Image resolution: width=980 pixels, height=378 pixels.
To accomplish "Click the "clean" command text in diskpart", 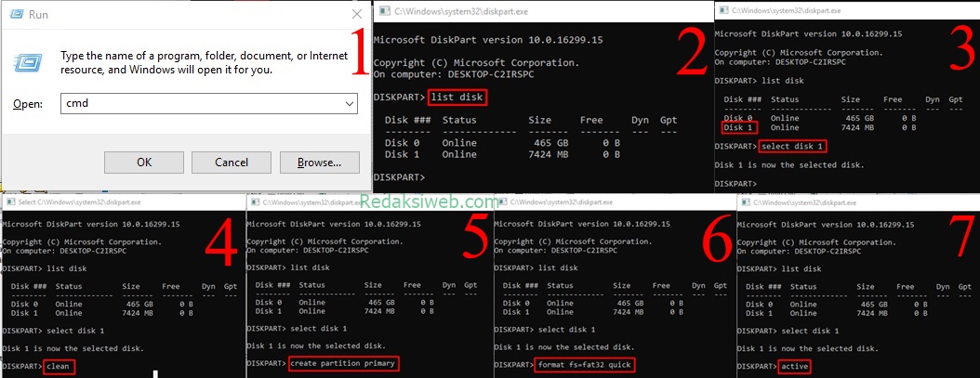I will pyautogui.click(x=60, y=366).
